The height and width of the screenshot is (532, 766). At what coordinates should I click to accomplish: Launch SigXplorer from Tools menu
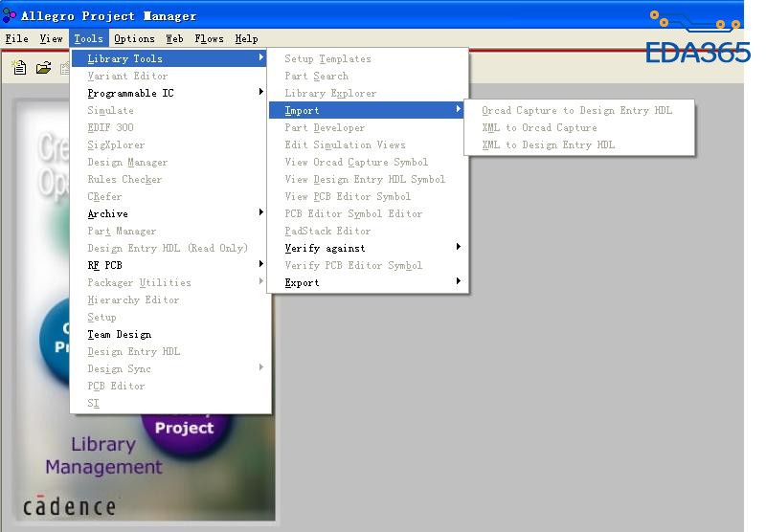[x=169, y=144]
